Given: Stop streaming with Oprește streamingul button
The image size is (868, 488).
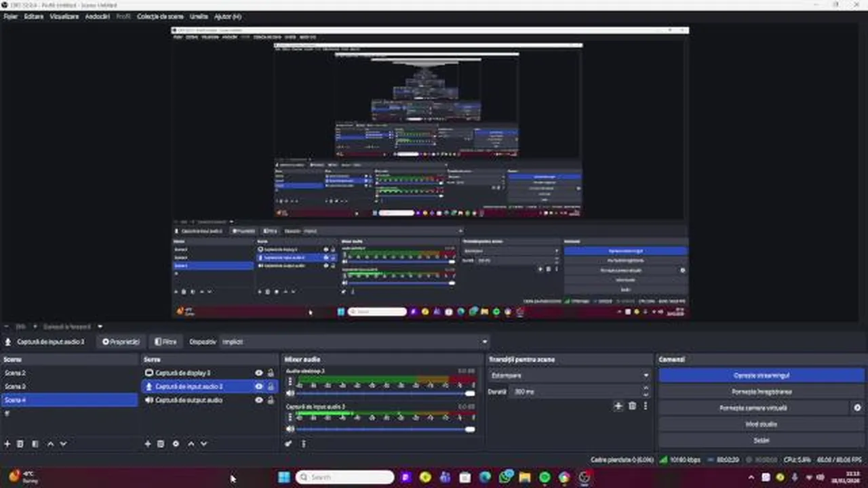Looking at the screenshot, I should [x=762, y=375].
